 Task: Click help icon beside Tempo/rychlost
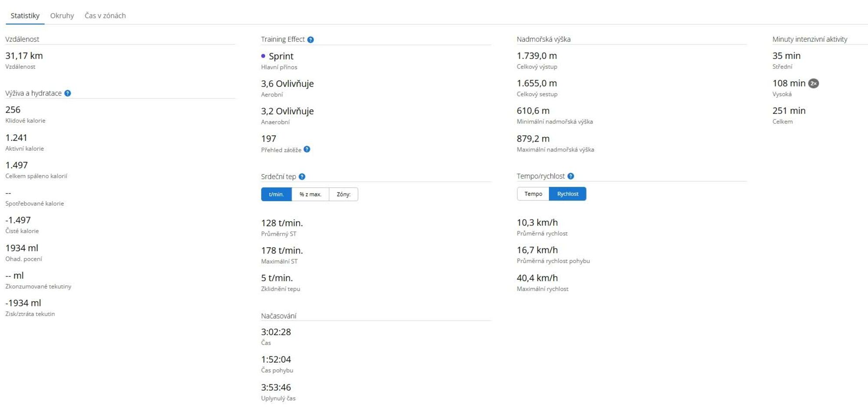point(571,176)
